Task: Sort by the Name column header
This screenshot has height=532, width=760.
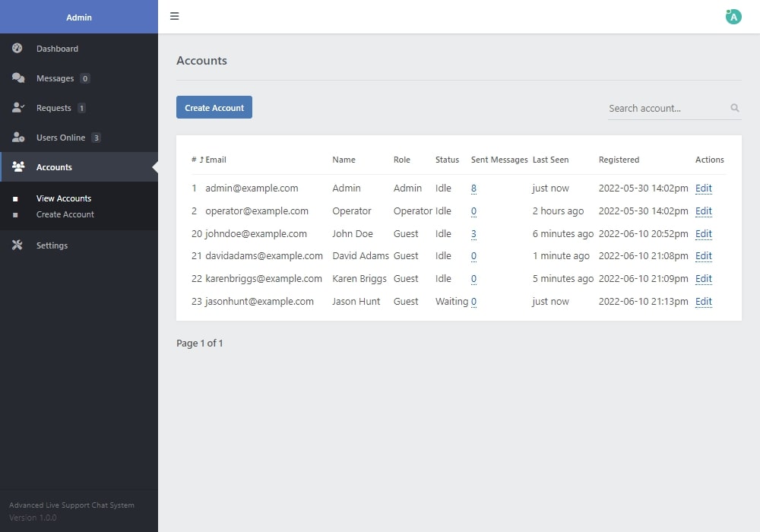Action: click(344, 160)
